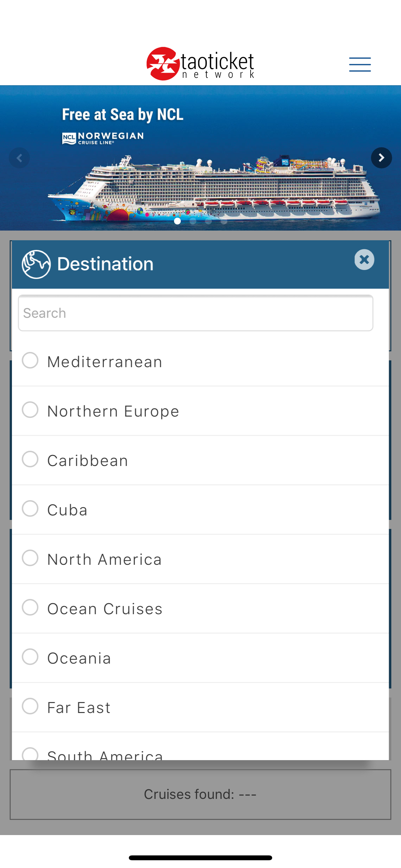Choose Northern Europe destination option

click(200, 411)
